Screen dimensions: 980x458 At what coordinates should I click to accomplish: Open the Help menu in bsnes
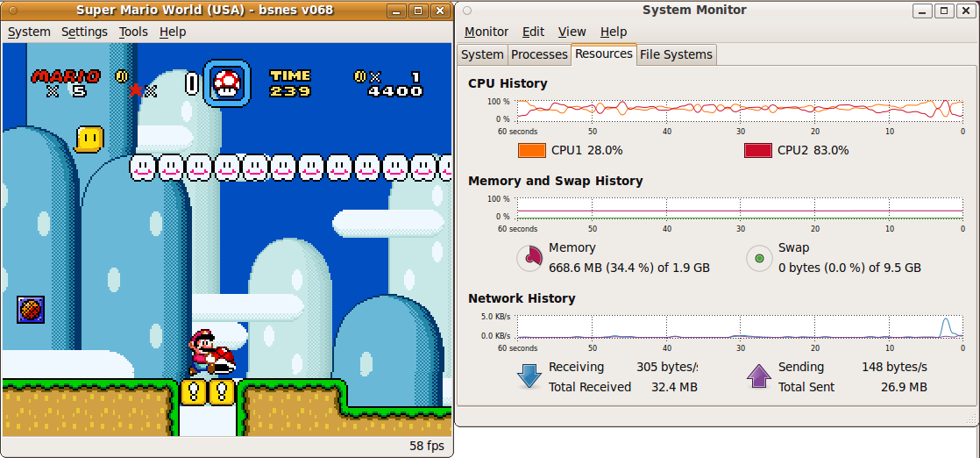[173, 32]
